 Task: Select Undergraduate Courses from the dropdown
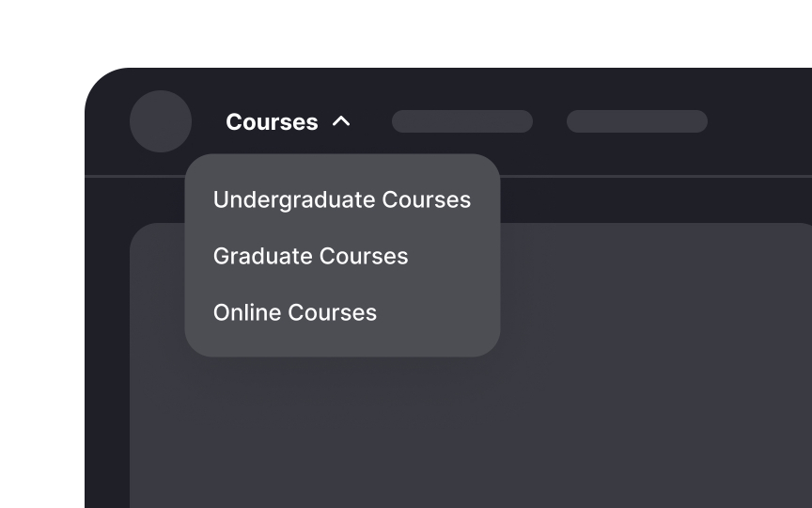[341, 199]
